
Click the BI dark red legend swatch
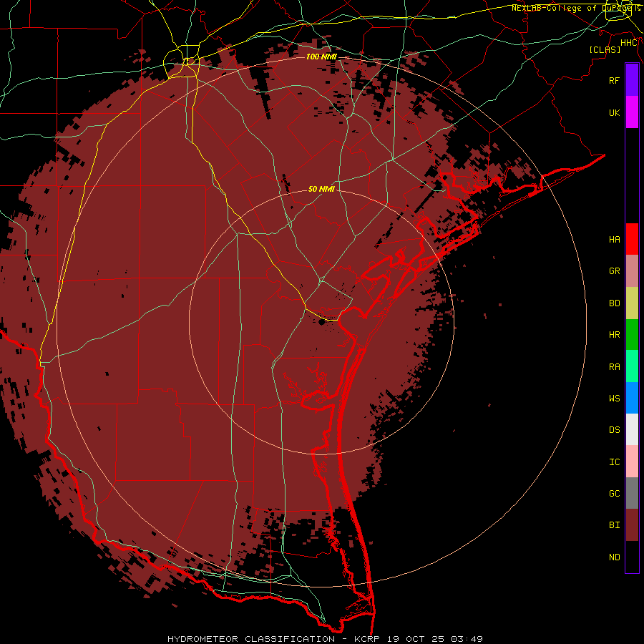coord(632,525)
